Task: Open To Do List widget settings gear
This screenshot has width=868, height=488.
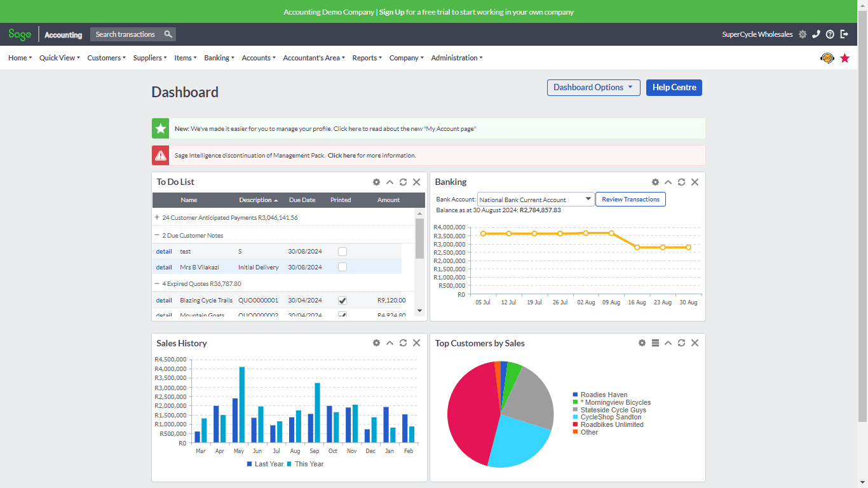Action: pyautogui.click(x=376, y=182)
